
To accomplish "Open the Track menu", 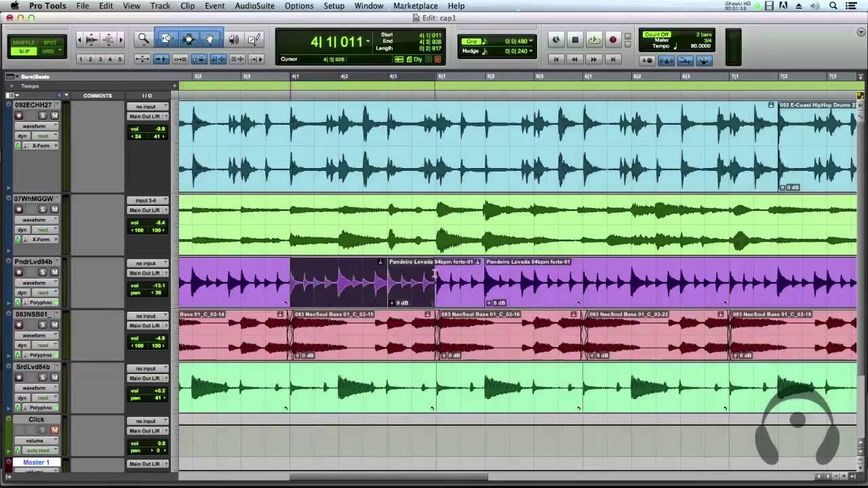I will (160, 6).
